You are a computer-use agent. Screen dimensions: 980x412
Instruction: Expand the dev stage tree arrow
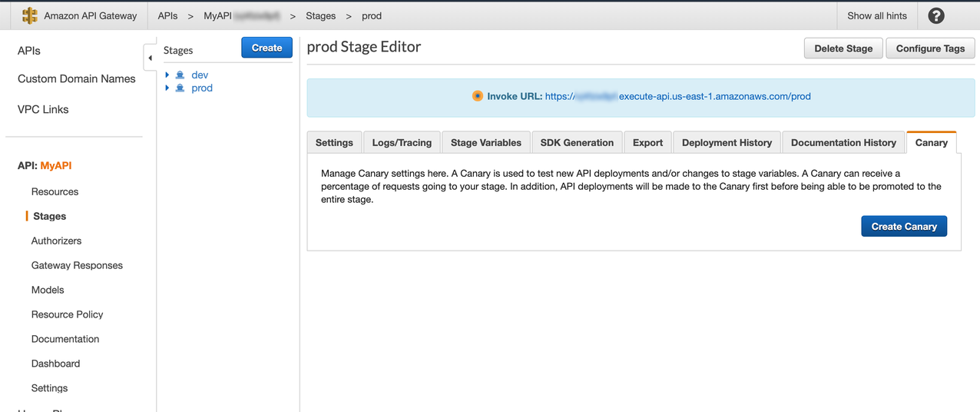(x=167, y=75)
